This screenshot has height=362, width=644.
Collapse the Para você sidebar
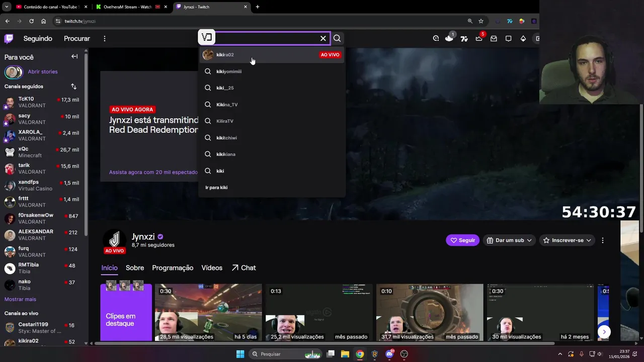[74, 57]
